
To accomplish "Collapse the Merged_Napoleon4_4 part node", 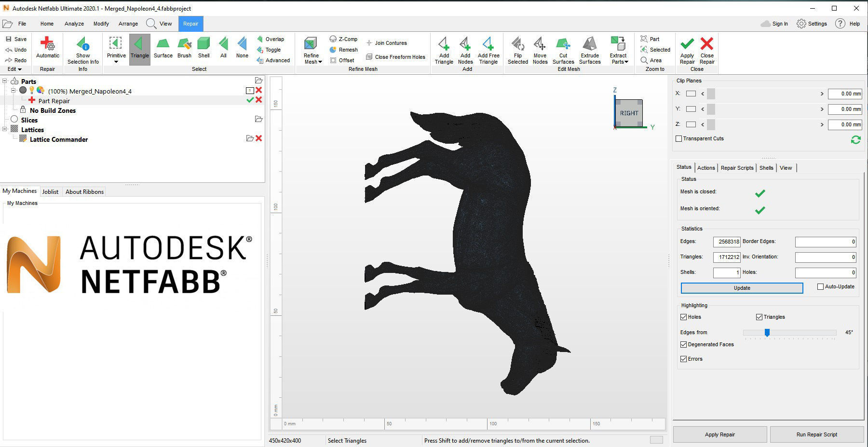I will click(x=14, y=90).
